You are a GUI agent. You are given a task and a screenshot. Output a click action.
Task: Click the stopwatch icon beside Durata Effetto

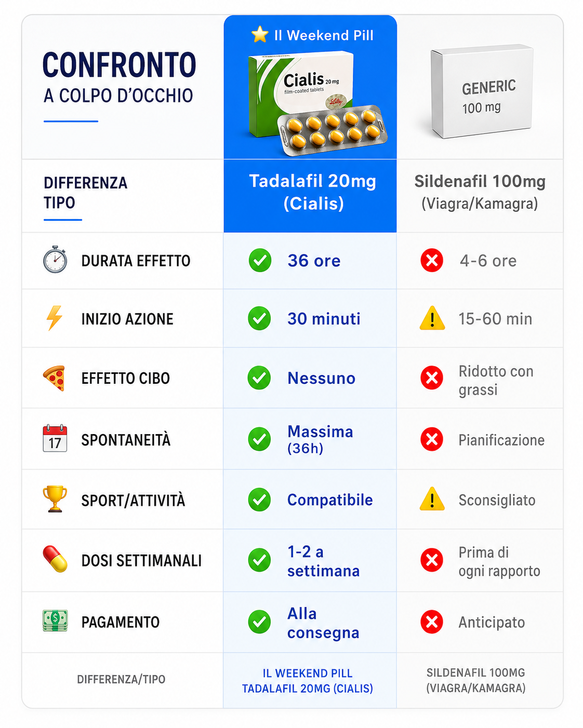[x=55, y=260]
